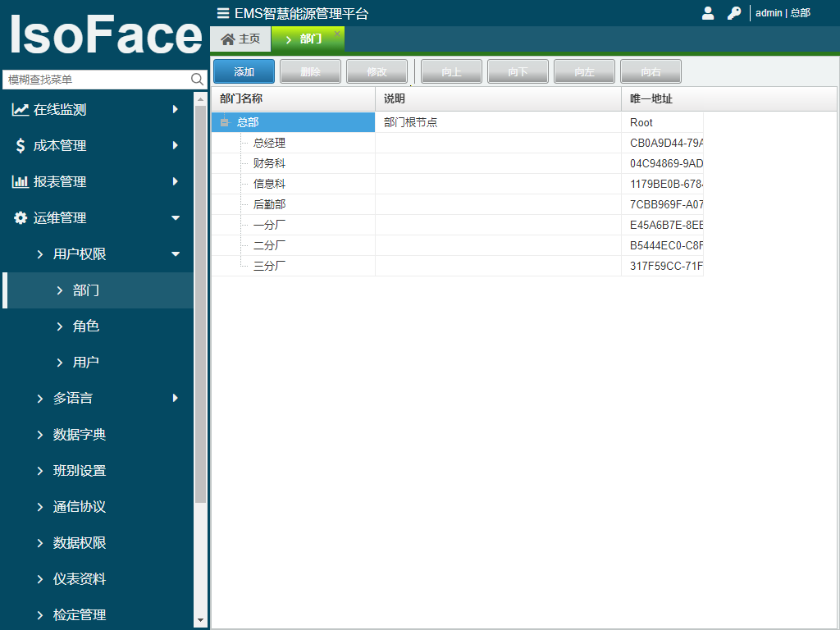Screen dimensions: 840x630
Task: Click the bar chart report icon
Action: pos(21,181)
